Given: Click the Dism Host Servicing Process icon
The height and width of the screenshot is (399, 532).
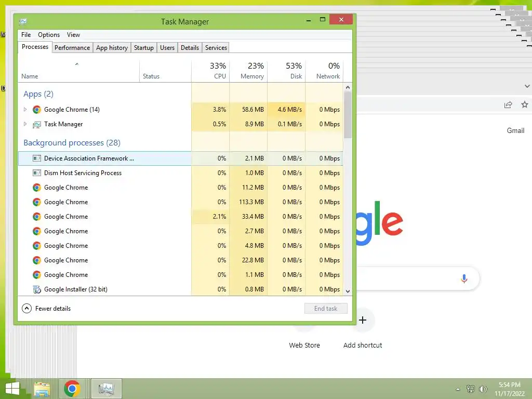Looking at the screenshot, I should pos(37,172).
